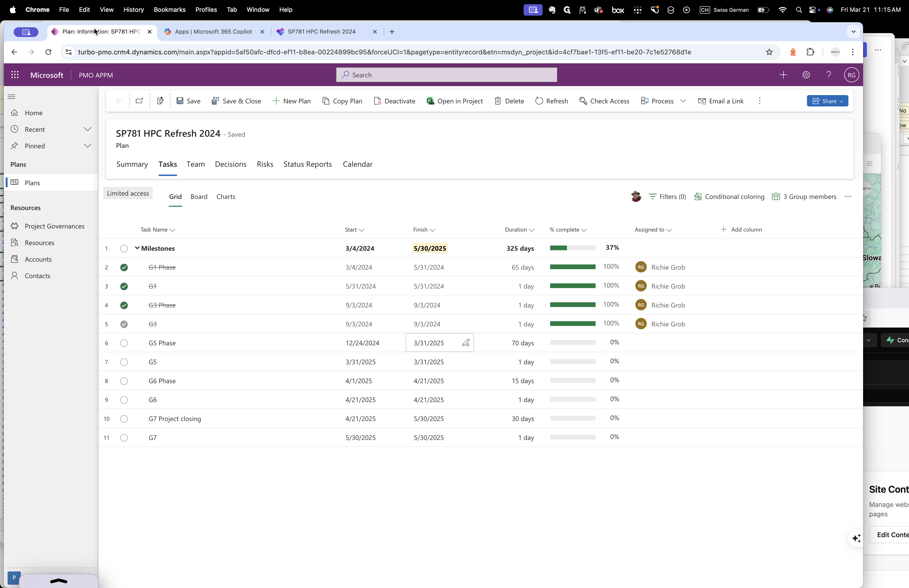Image resolution: width=909 pixels, height=588 pixels.
Task: Click the G5 Phase finish date picker icon
Action: coord(466,343)
